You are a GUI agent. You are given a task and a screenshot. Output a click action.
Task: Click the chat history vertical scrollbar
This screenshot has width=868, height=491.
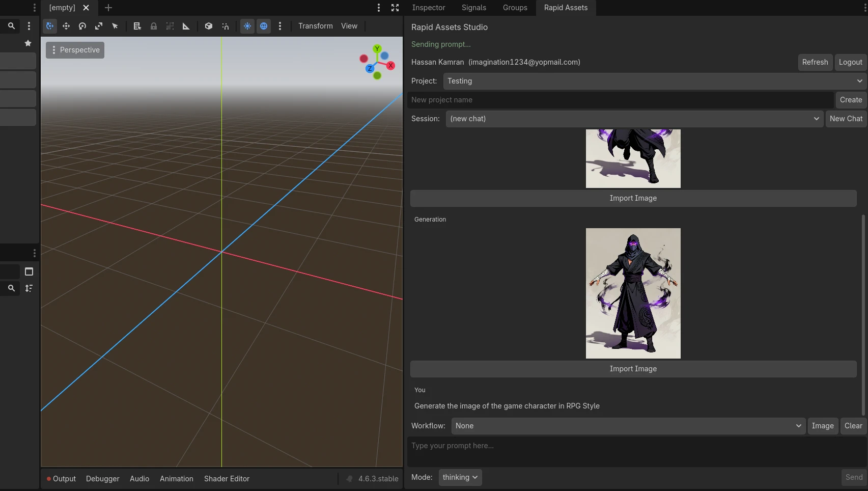point(863,315)
